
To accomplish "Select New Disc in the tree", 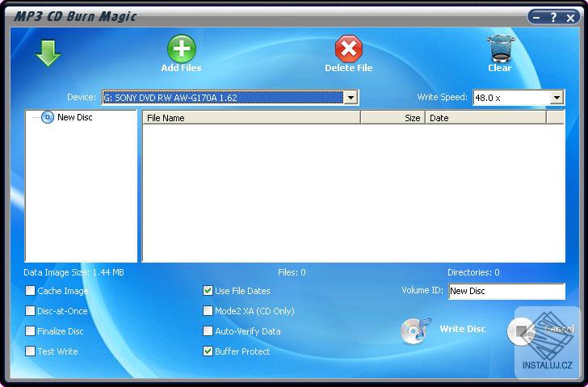I will (75, 117).
